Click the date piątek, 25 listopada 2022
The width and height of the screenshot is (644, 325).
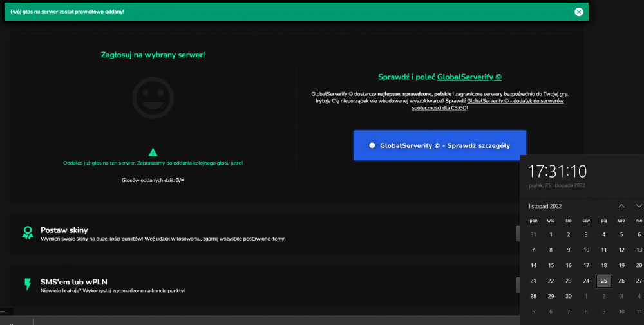(557, 185)
